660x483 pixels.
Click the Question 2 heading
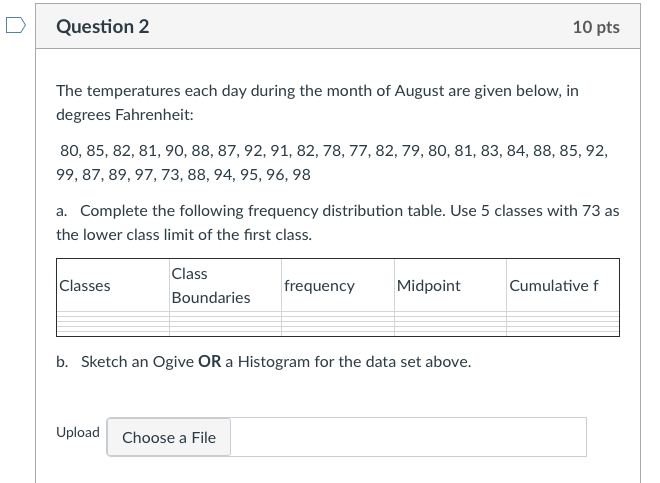click(x=103, y=27)
